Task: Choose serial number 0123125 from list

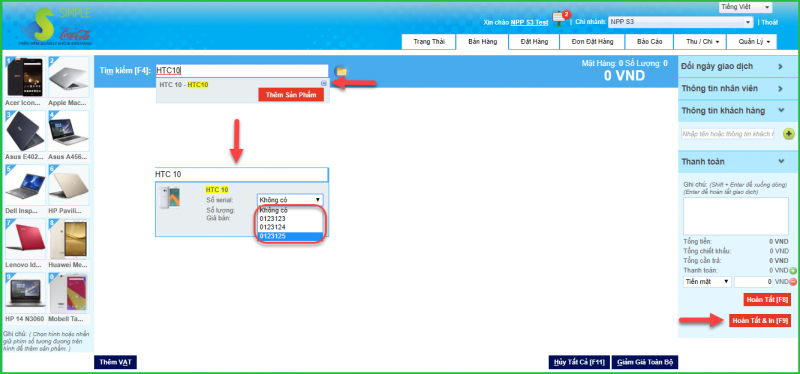Action: (x=290, y=236)
